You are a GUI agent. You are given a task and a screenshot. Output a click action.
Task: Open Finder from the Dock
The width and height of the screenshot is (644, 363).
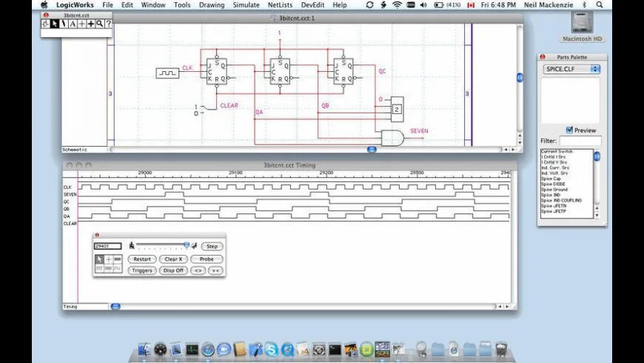pos(144,350)
